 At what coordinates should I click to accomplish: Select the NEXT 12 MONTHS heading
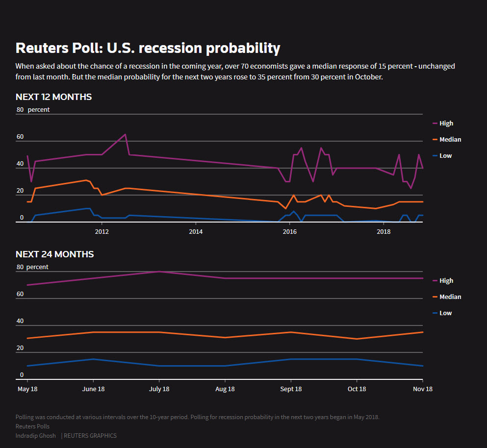53,97
